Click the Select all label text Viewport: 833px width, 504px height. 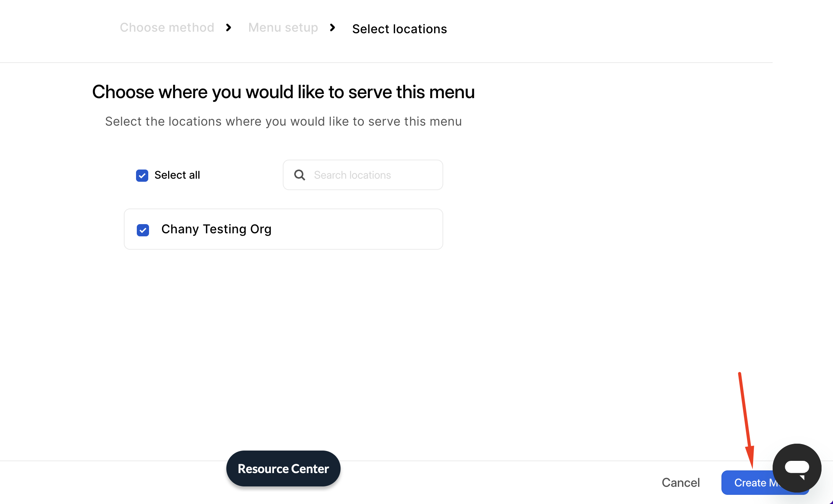pos(177,175)
